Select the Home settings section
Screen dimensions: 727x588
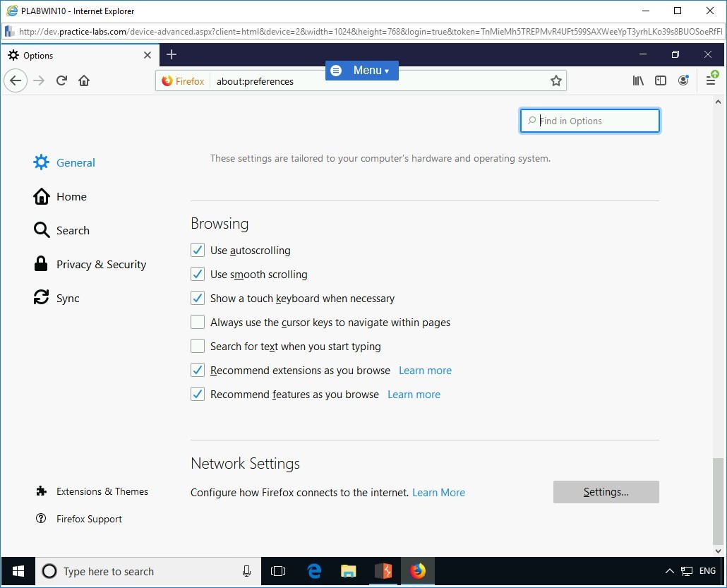coord(71,196)
